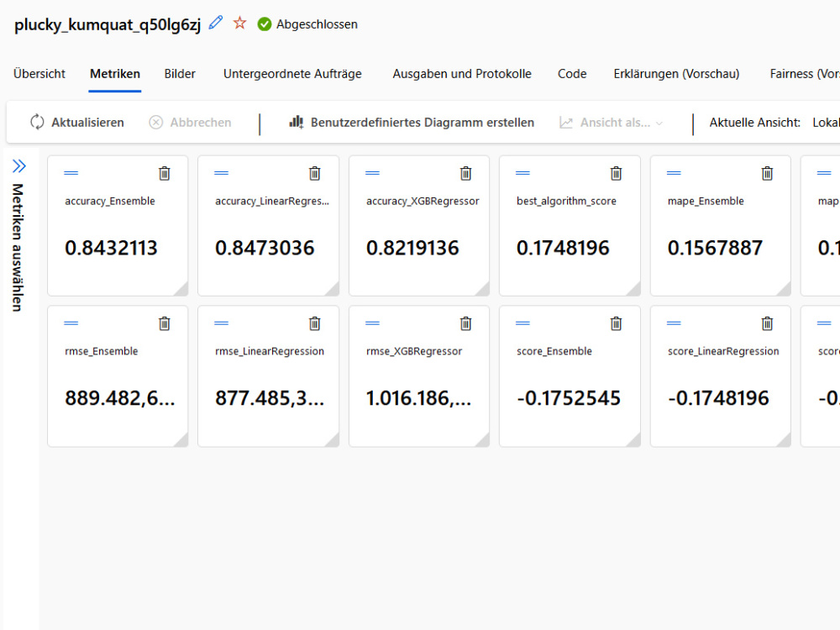
Task: Open Untergeordnete Aufträge tab
Action: point(292,74)
